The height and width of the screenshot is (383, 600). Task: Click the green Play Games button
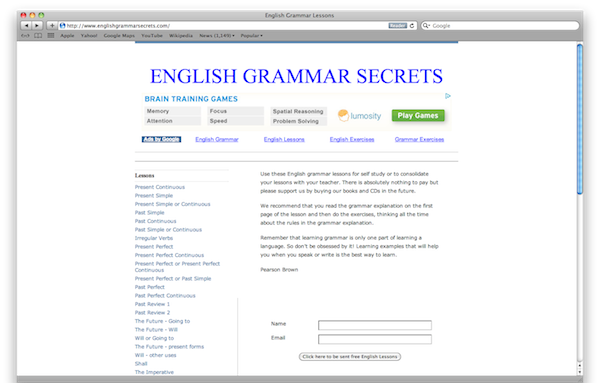pos(418,116)
